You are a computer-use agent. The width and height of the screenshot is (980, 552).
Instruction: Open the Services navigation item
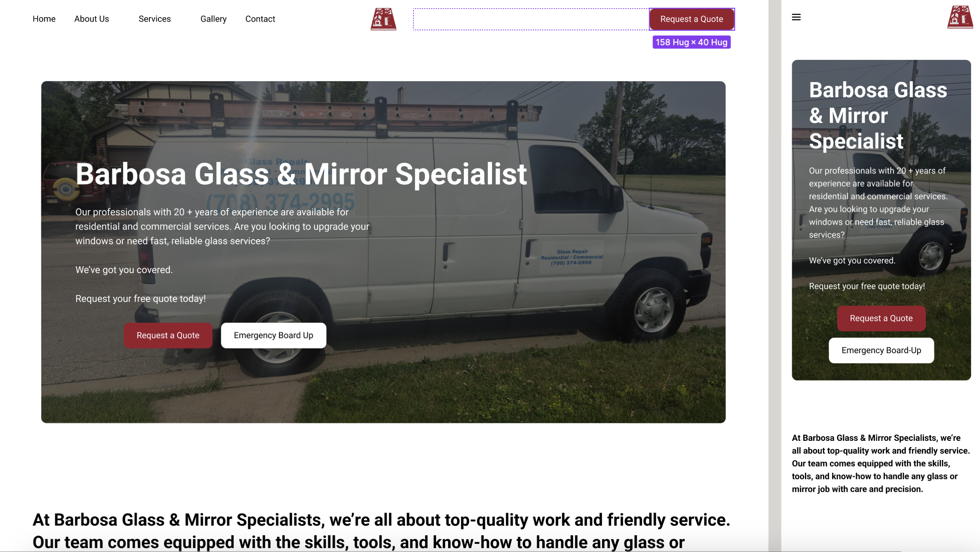point(154,19)
